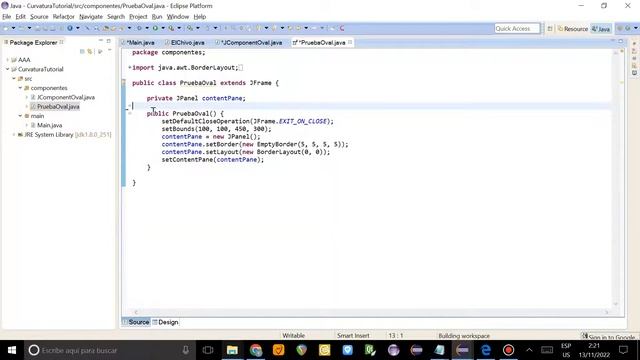Expand the folded import statements marker

pyautogui.click(x=130, y=67)
